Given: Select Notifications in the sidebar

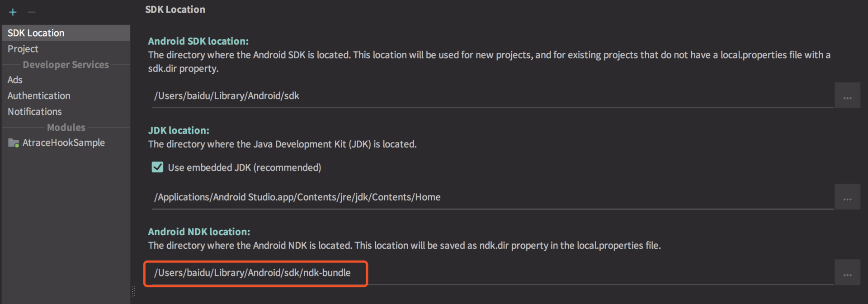Looking at the screenshot, I should click(35, 112).
